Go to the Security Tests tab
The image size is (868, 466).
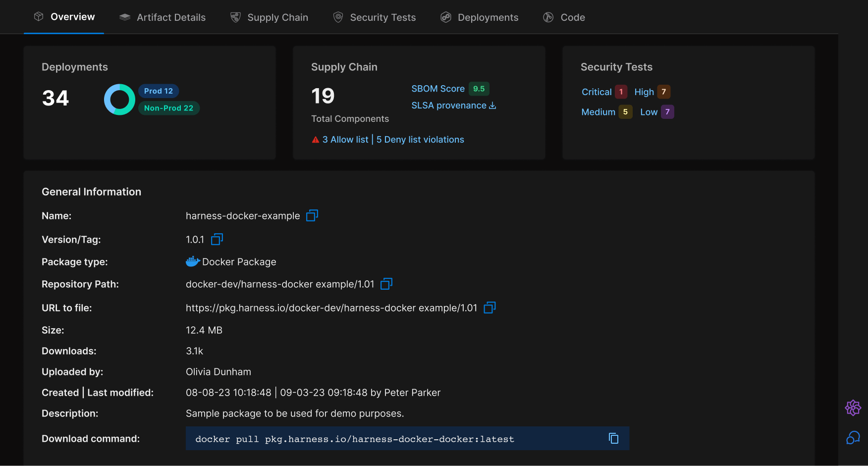point(374,17)
